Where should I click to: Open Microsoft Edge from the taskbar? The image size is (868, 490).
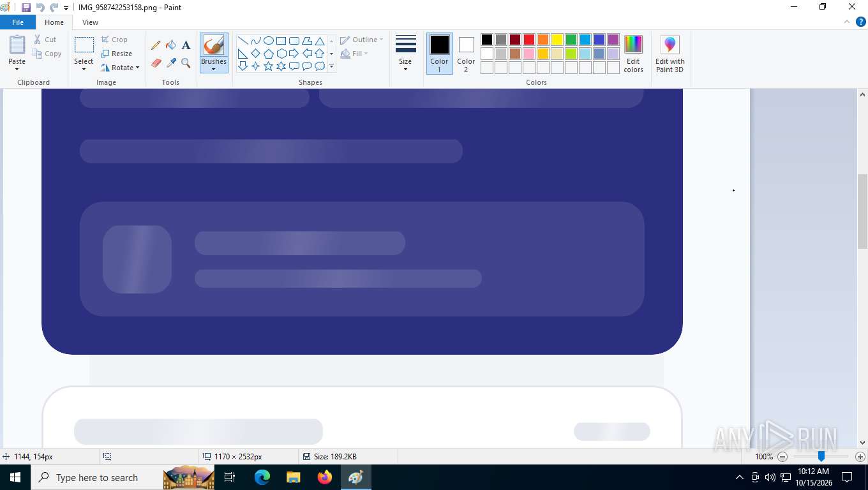point(262,477)
